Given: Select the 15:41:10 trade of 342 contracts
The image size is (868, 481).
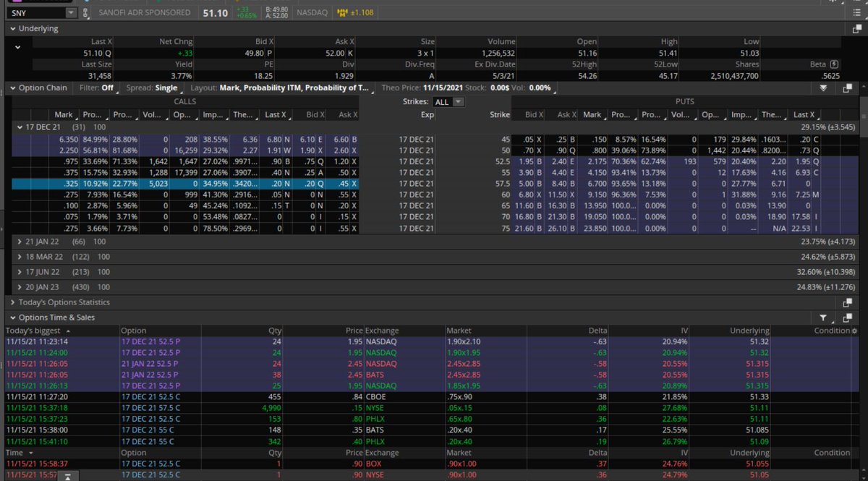Looking at the screenshot, I should [x=433, y=441].
